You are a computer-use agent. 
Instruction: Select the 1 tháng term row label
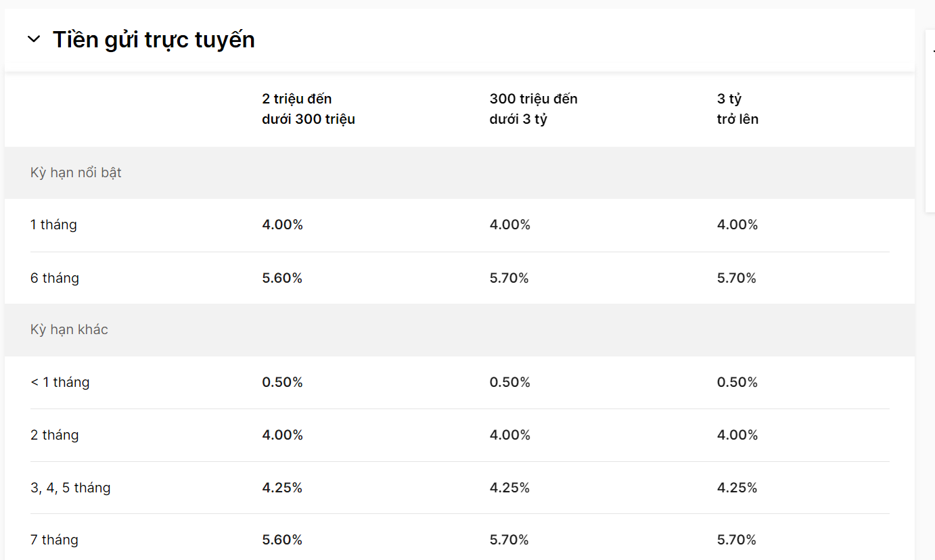pyautogui.click(x=53, y=225)
